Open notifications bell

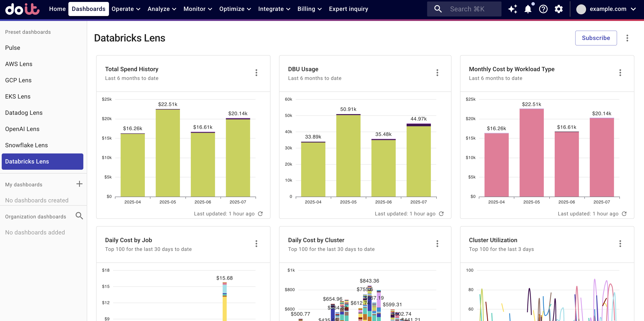pos(528,9)
